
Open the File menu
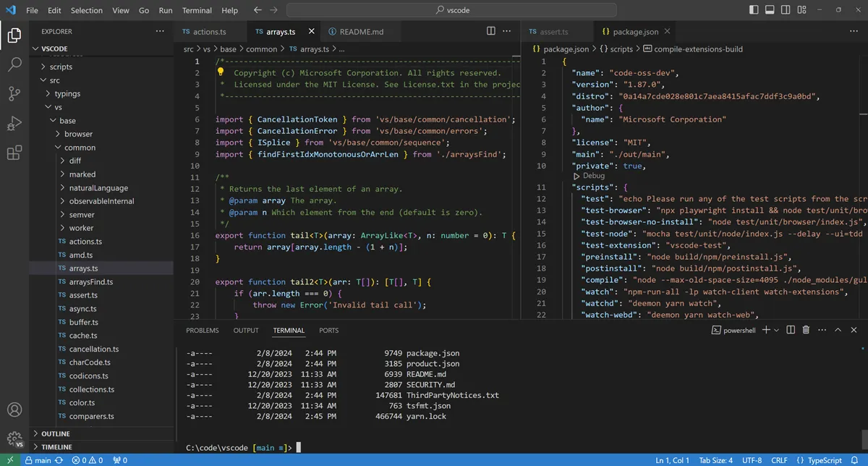32,11
